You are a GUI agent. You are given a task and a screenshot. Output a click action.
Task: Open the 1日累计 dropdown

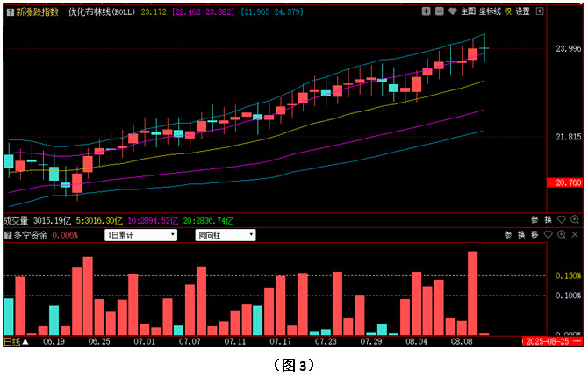(x=140, y=235)
